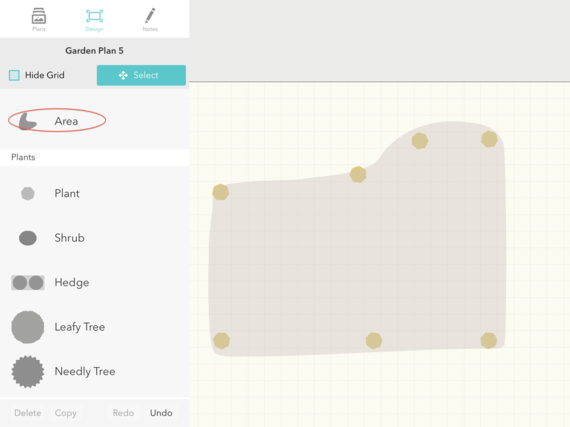Select the Plant hexagon icon
570x427 pixels.
(x=28, y=193)
